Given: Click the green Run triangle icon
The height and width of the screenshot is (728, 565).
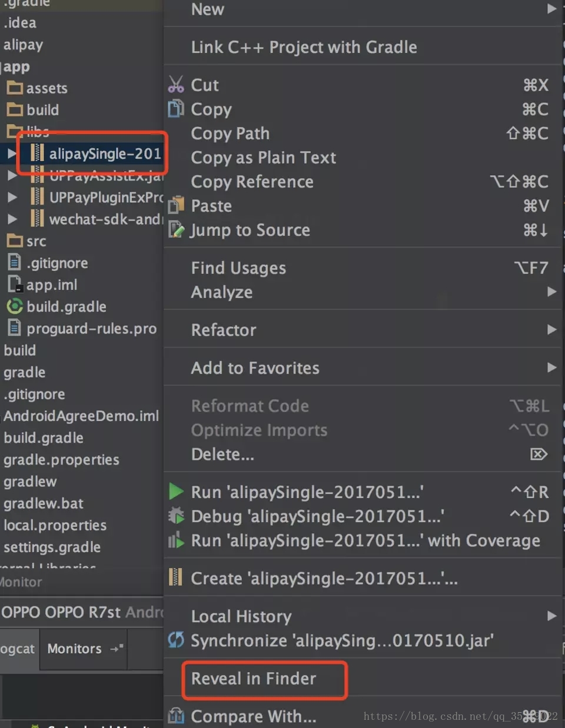Looking at the screenshot, I should coord(176,491).
